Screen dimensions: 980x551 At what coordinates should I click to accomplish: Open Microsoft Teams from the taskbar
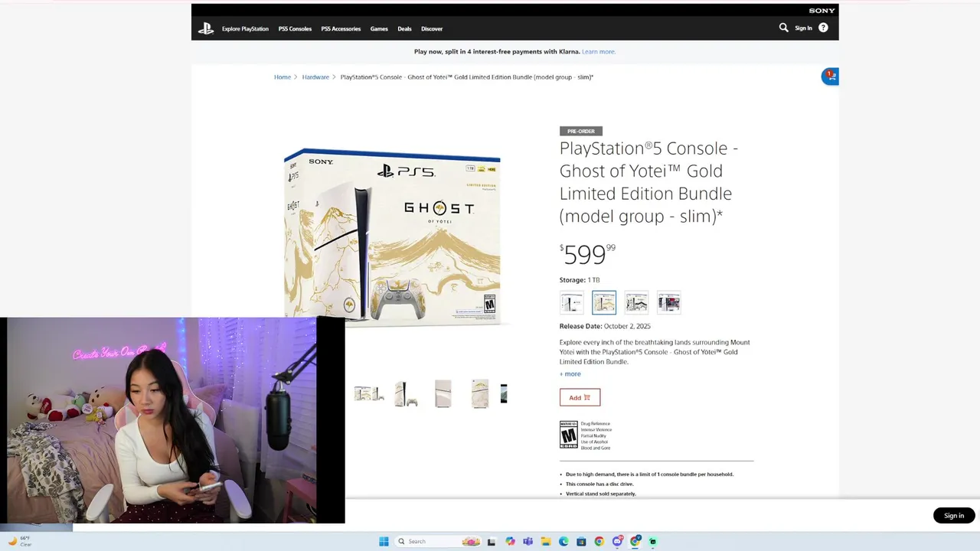pyautogui.click(x=528, y=541)
